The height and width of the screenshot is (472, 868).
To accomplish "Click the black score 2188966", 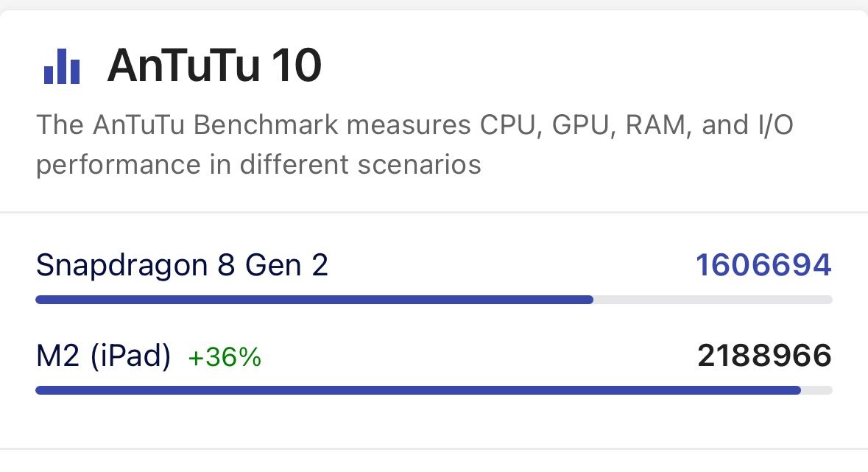I will click(764, 356).
